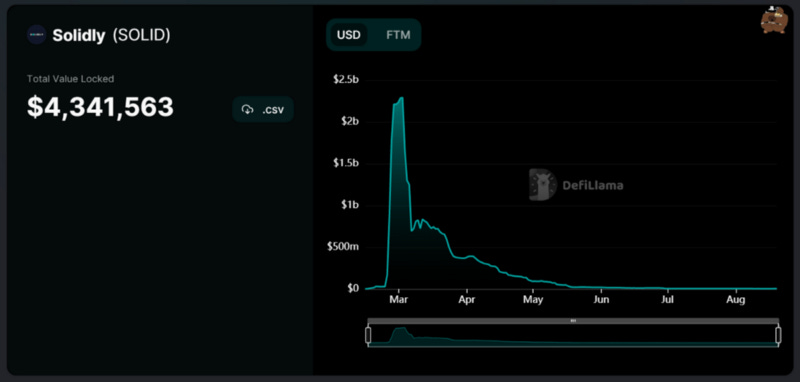
Task: Click the bear avatar in top corner
Action: tap(774, 20)
